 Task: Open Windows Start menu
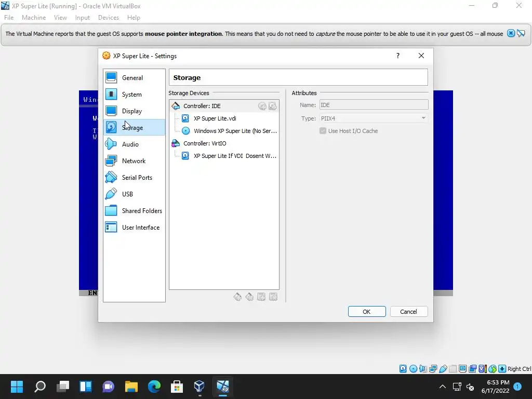coord(17,387)
